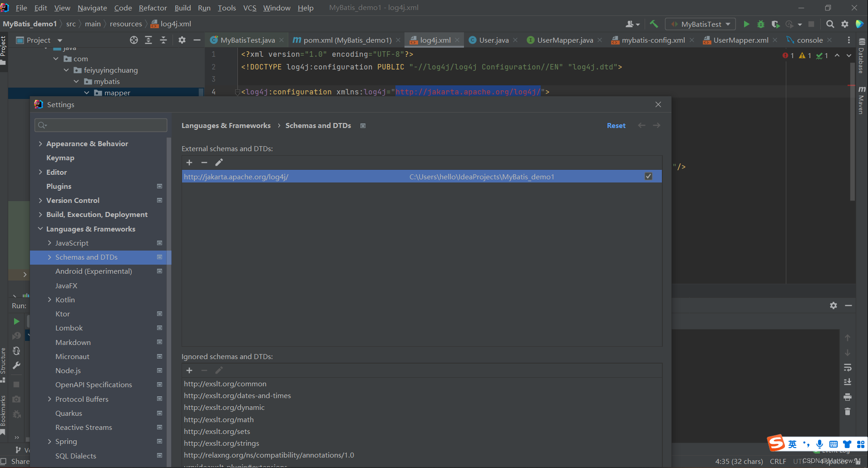Click the Run green arrow in main toolbar
Screen dimensions: 868x468
(746, 24)
